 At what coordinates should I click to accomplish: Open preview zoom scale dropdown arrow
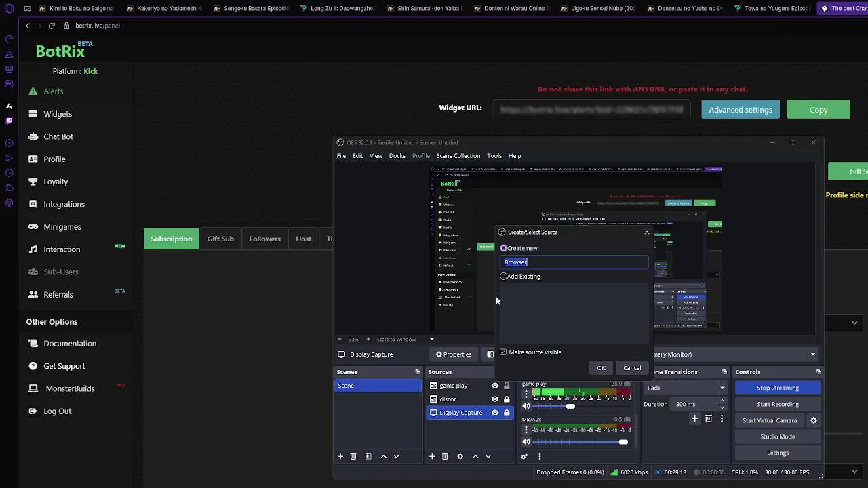click(x=431, y=339)
